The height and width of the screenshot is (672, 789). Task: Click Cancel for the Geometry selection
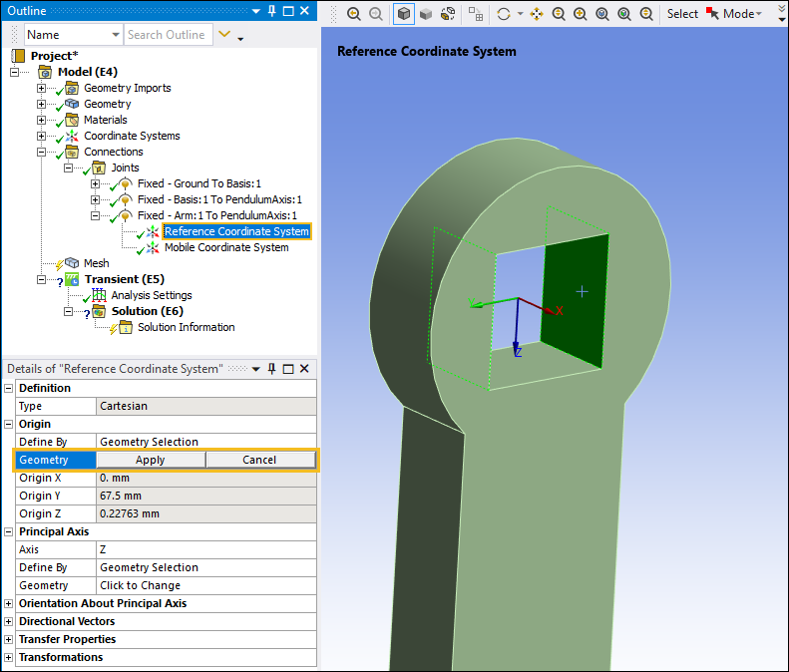point(259,460)
